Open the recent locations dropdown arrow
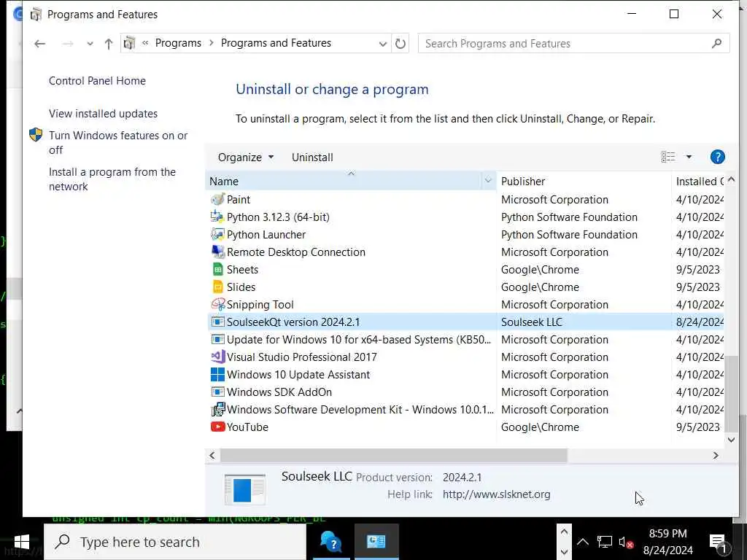Image resolution: width=747 pixels, height=560 pixels. point(90,44)
